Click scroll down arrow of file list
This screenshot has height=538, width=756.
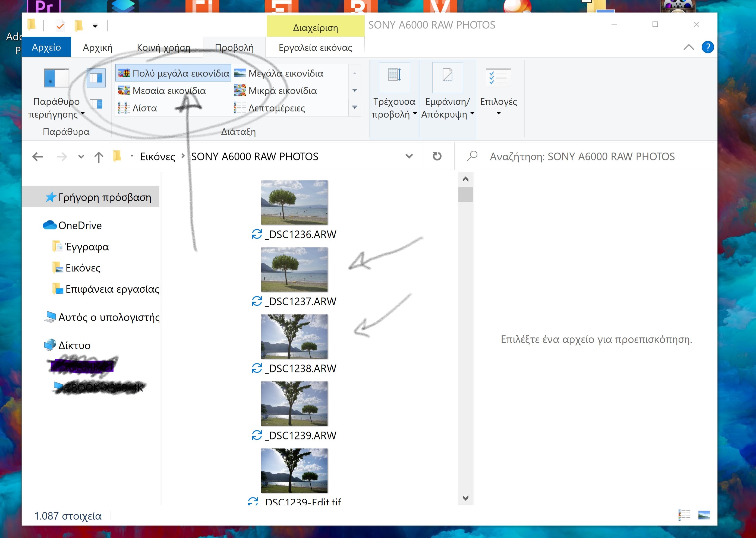[465, 498]
